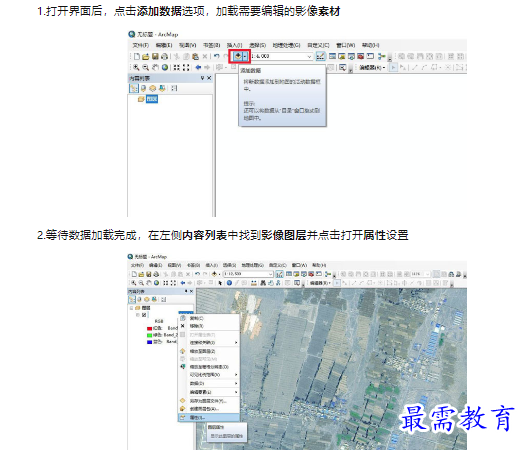Toggle raster layer visibility checkbox in step 2
Screen dimensions: 523x450
(x=144, y=315)
